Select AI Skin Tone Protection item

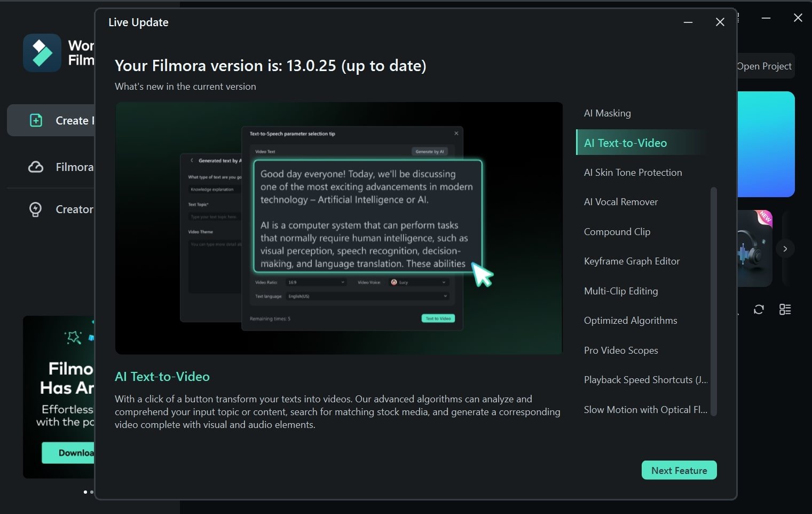pos(633,173)
